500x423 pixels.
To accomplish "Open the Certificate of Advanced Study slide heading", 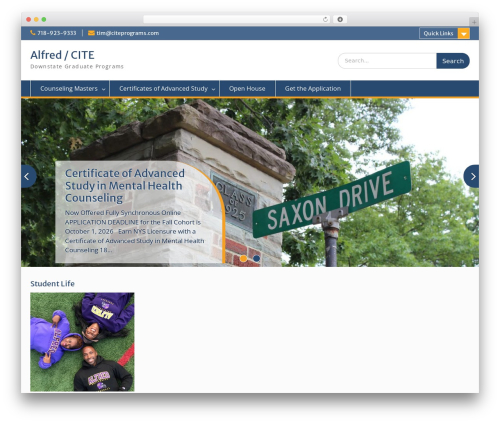I will click(x=125, y=185).
